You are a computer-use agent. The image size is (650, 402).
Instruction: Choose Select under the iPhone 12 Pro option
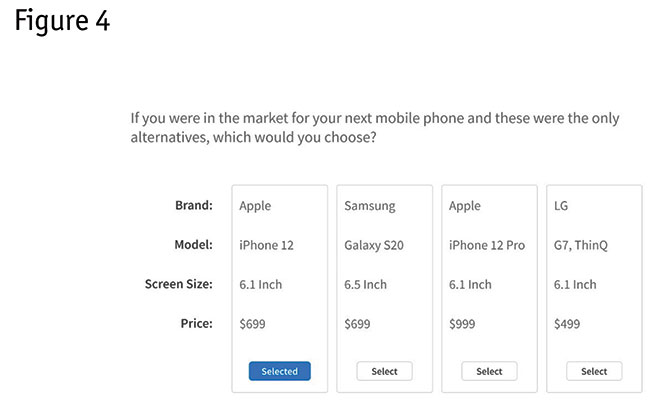point(489,371)
